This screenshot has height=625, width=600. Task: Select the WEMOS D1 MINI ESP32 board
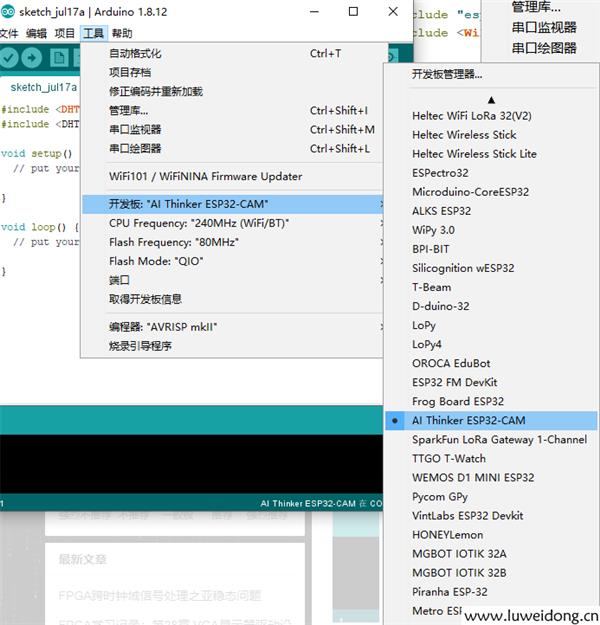(x=473, y=477)
